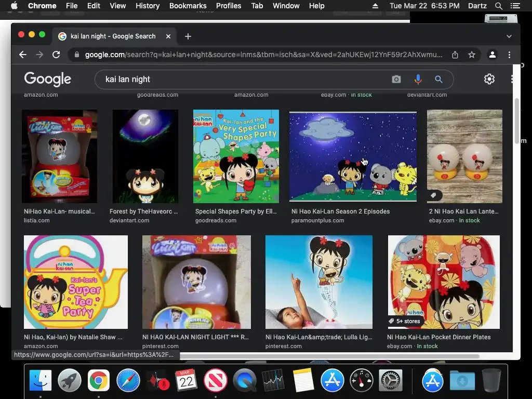The width and height of the screenshot is (532, 399).
Task: Click the blue magnifier search button
Action: (x=438, y=79)
